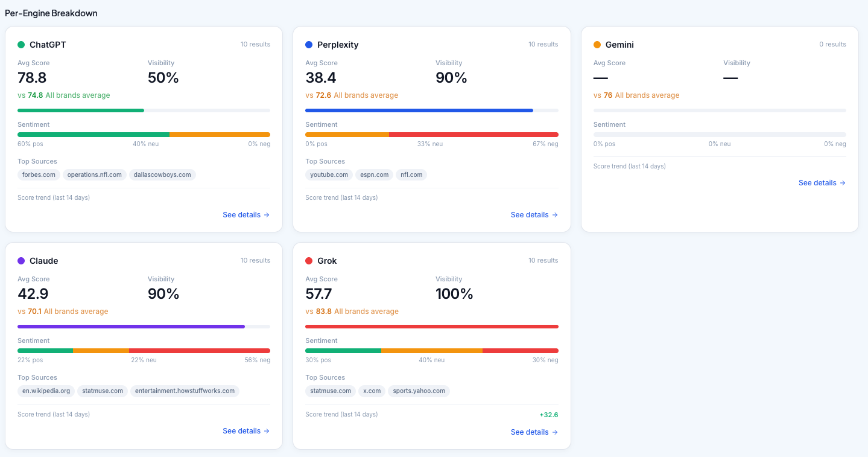Click the +32.6 score trend indicator
Image resolution: width=868 pixels, height=457 pixels.
click(x=550, y=415)
